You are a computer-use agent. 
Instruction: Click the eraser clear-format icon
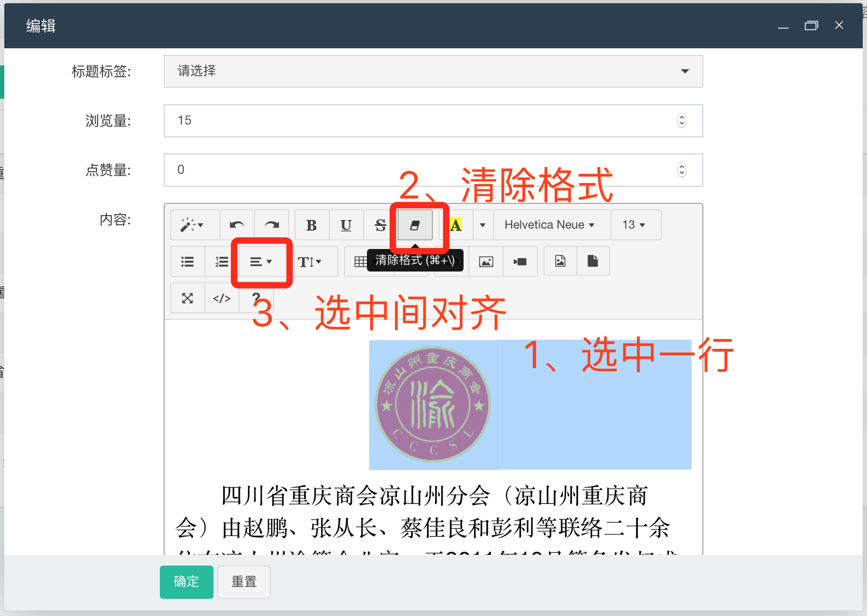point(415,225)
